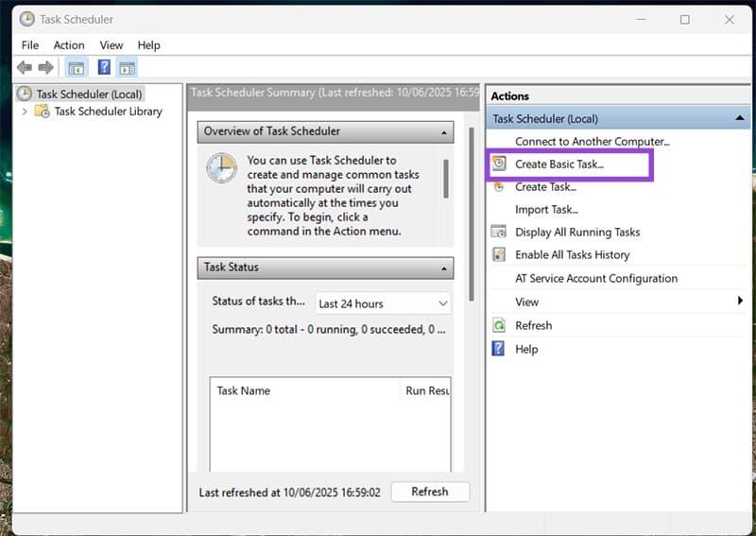Click Import Task... action
The image size is (756, 536).
[x=546, y=209]
